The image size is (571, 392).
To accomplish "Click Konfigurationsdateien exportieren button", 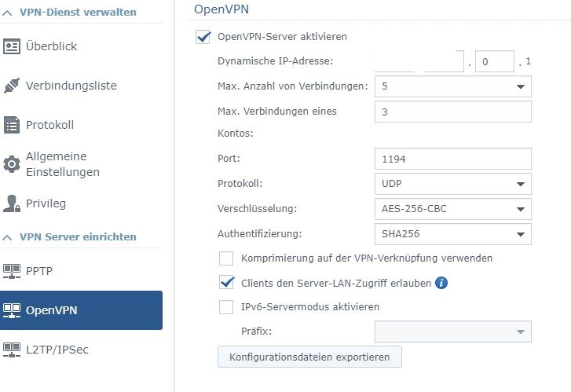I will (x=309, y=357).
